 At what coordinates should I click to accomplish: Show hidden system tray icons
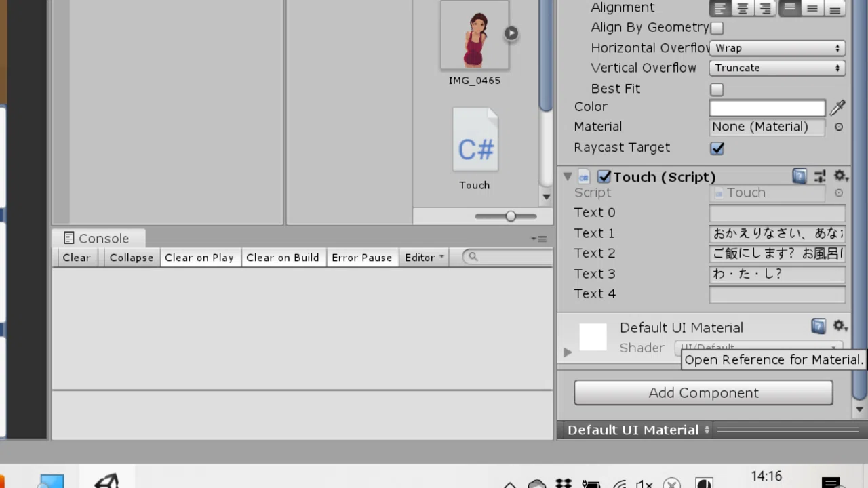[x=510, y=485]
